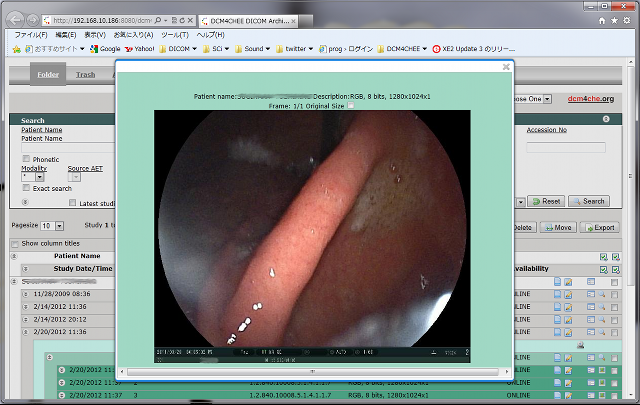Click the add-to-favorites-bar star icon
Screen dimensions: 640x405
click(x=17, y=49)
